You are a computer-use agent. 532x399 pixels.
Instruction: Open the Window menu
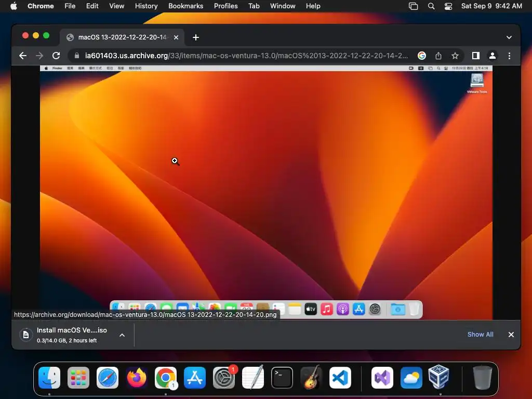[283, 6]
